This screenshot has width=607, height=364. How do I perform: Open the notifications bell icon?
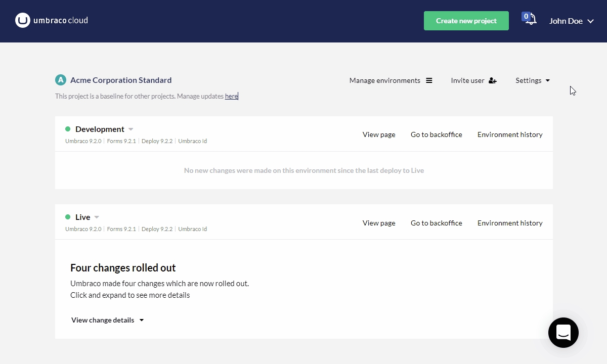[x=530, y=20]
